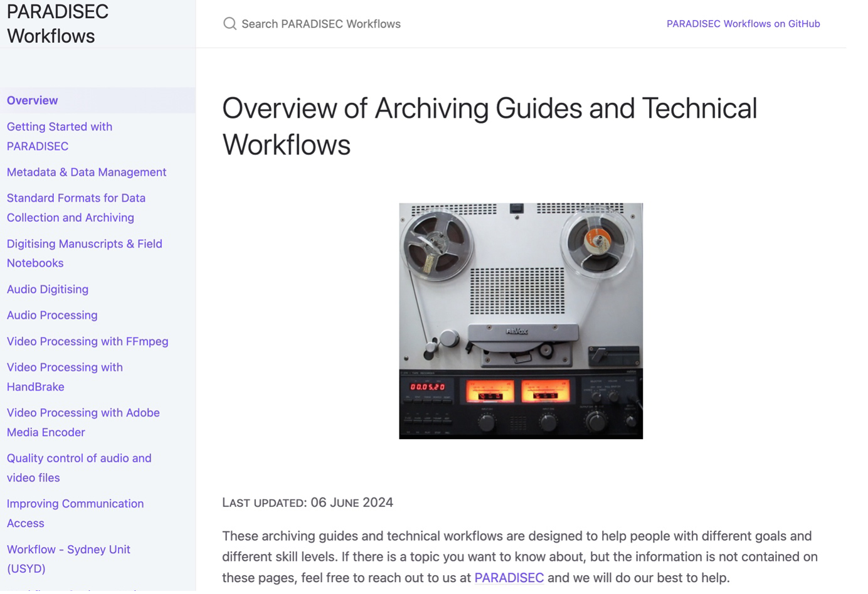The image size is (868, 594).
Task: Click the reel-to-reel tape recorder image
Action: coord(521,321)
